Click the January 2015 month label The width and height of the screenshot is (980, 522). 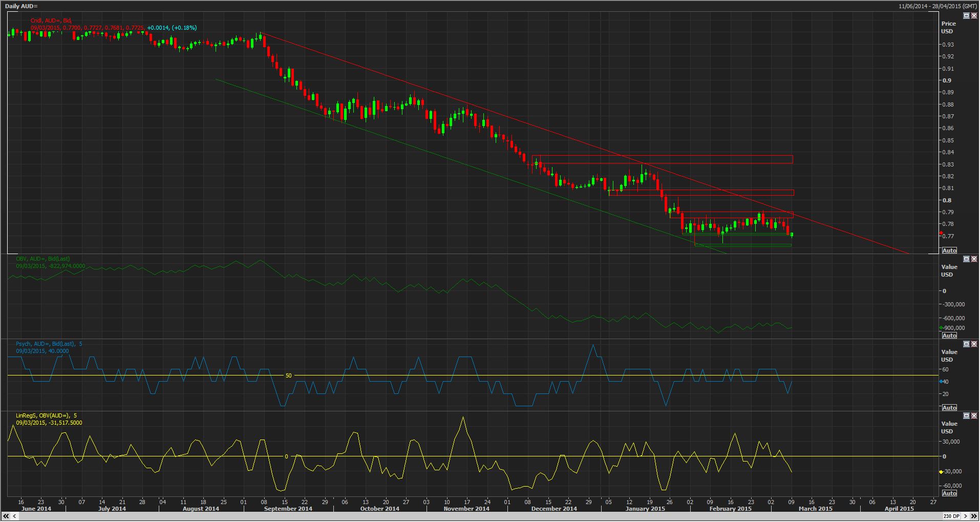pos(645,509)
